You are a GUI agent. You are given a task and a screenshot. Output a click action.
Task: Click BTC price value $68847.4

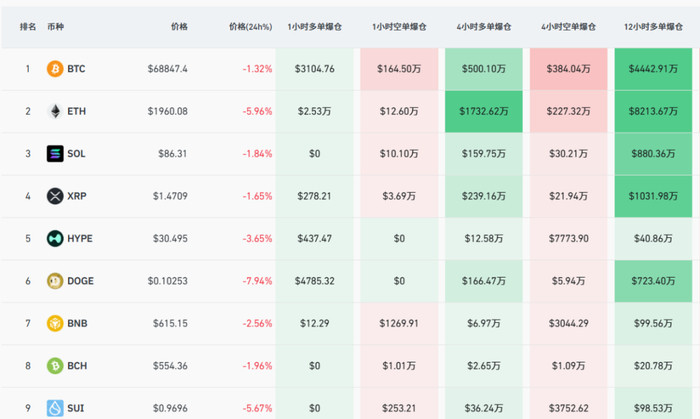(168, 69)
